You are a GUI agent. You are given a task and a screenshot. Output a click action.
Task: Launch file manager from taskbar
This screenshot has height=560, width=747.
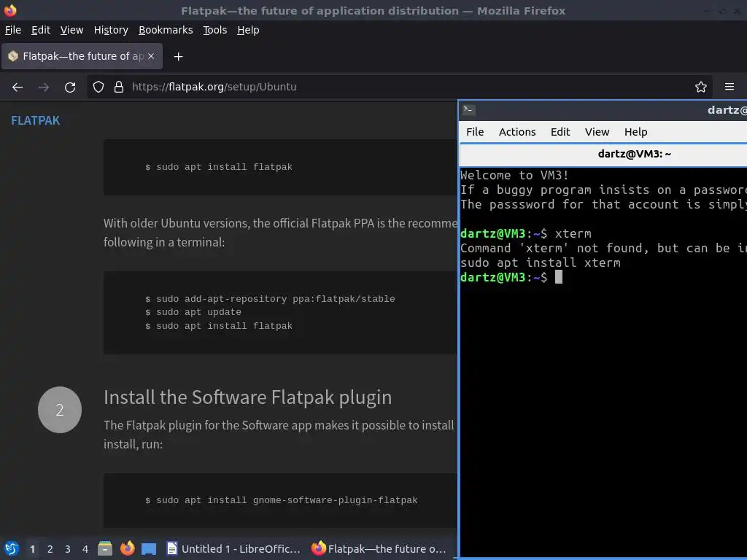tap(105, 548)
